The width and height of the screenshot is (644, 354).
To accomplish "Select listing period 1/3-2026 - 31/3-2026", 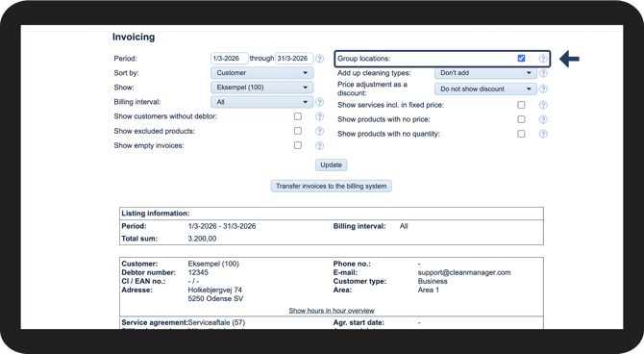I will pyautogui.click(x=222, y=226).
